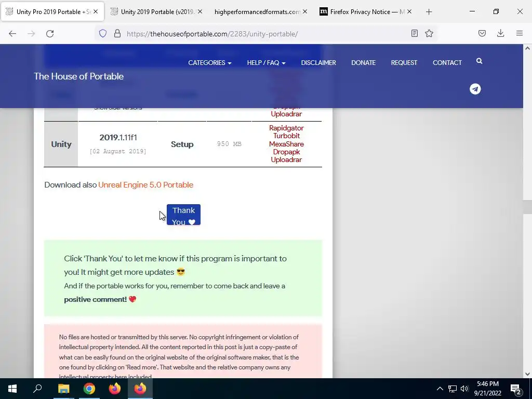The height and width of the screenshot is (399, 532).
Task: Open the Firefox application menu
Action: tap(520, 33)
